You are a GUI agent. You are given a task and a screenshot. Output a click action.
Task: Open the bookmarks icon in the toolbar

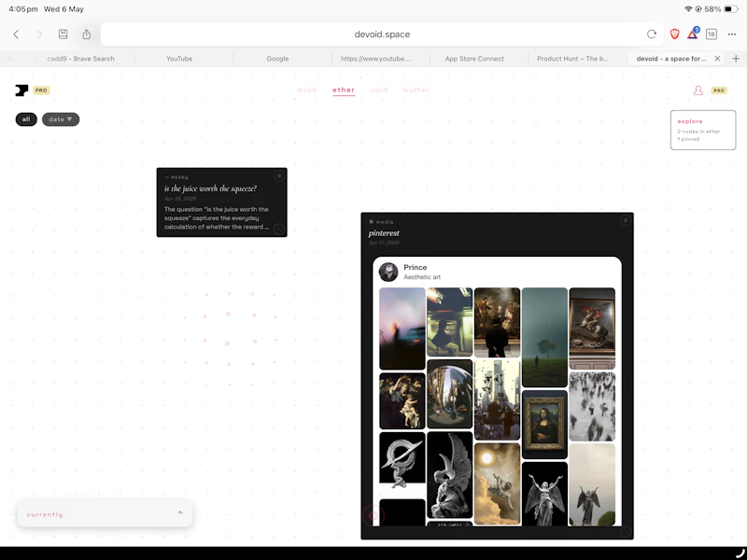(63, 34)
